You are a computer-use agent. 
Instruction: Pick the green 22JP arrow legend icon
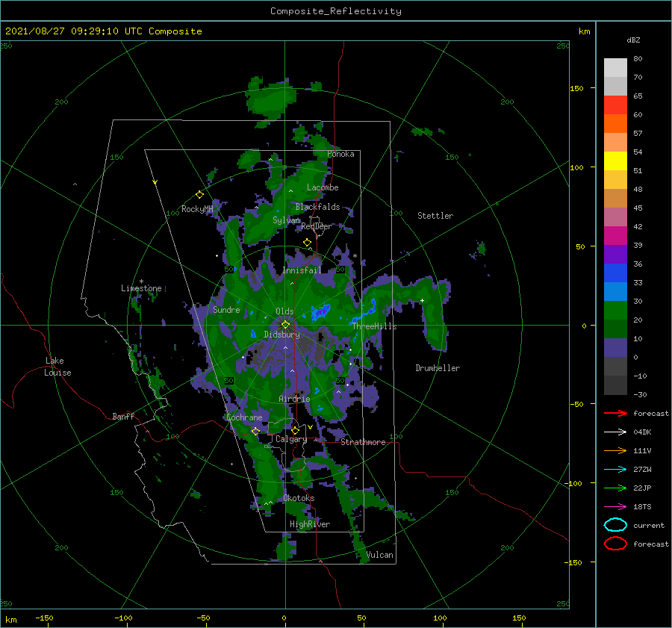click(x=615, y=488)
